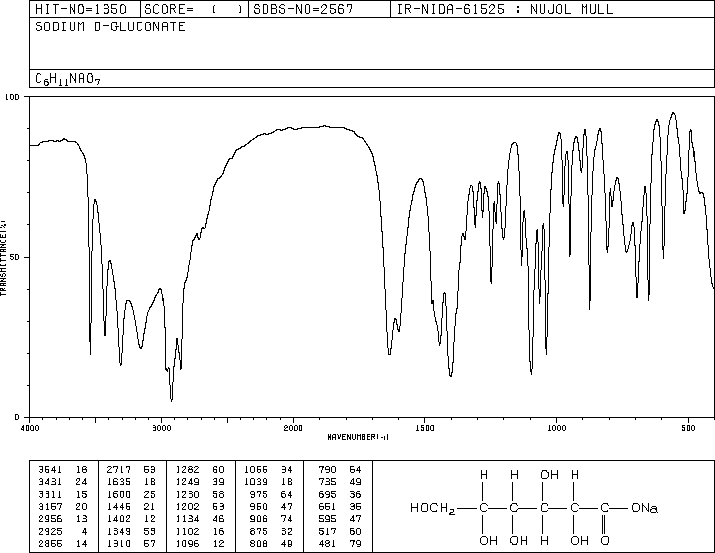Select the 2000 tick label on the x-axis
This screenshot has width=715, height=553.
click(292, 428)
